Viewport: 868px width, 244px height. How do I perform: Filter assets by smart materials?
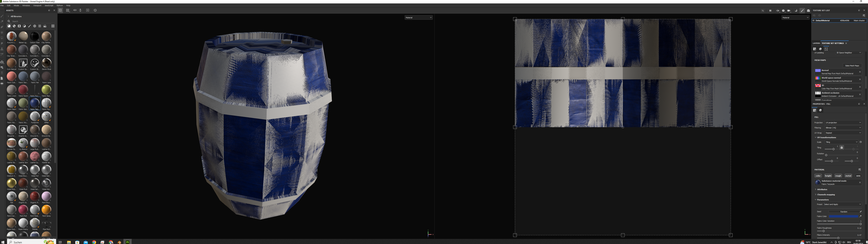[x=14, y=26]
